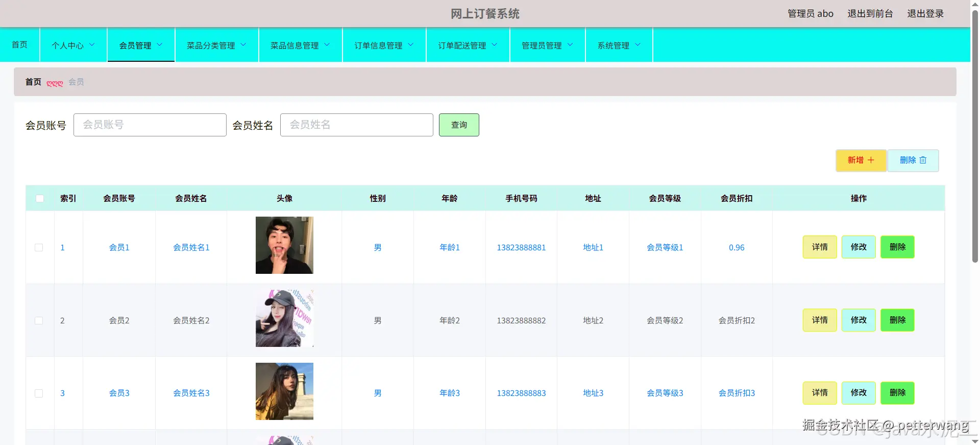Click 详情 button for 会员1

point(820,247)
